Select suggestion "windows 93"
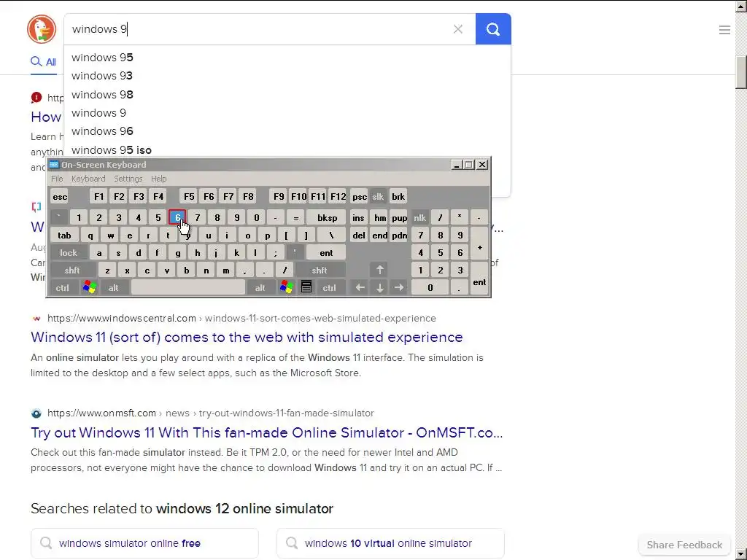The image size is (747, 560). coord(287,76)
